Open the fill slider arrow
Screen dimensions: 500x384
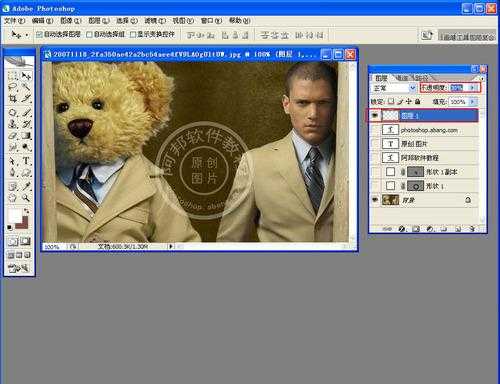point(473,101)
